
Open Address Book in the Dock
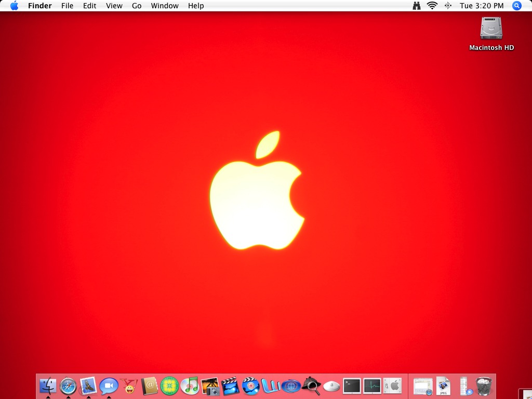click(149, 386)
